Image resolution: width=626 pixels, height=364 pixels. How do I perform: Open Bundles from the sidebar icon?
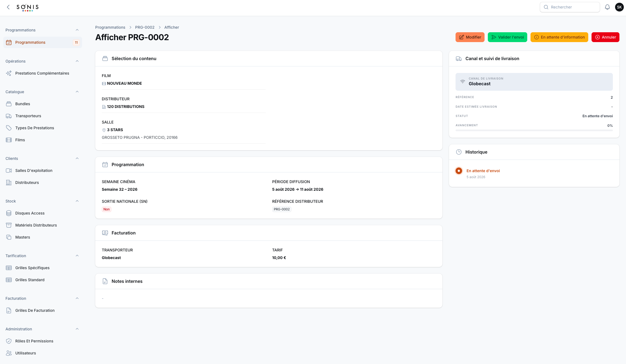tap(9, 104)
